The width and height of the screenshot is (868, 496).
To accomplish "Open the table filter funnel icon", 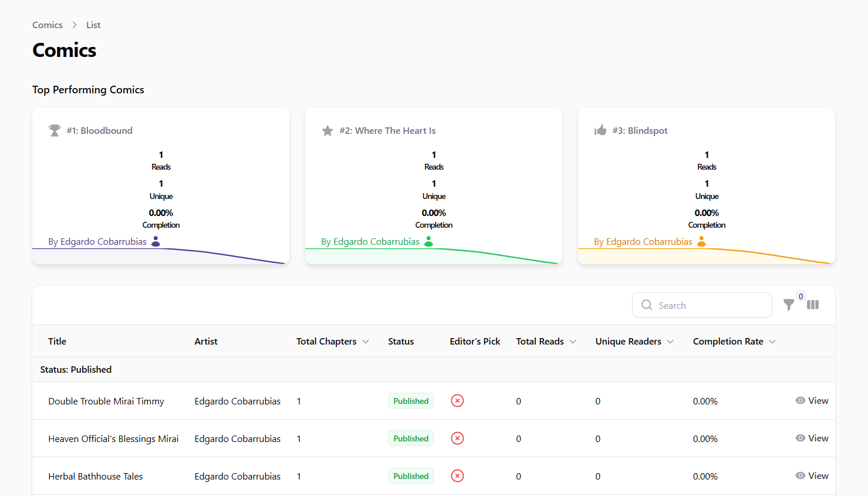I will pos(789,305).
